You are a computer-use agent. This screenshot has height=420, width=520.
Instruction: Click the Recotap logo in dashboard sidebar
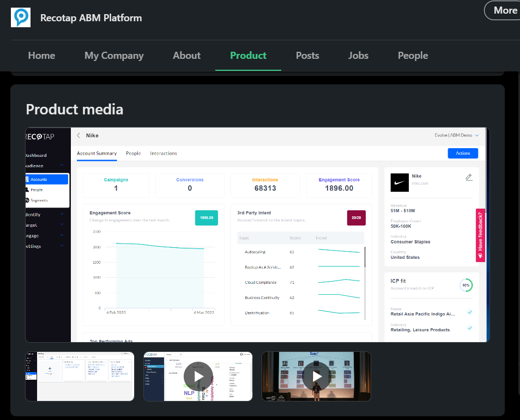pyautogui.click(x=40, y=137)
